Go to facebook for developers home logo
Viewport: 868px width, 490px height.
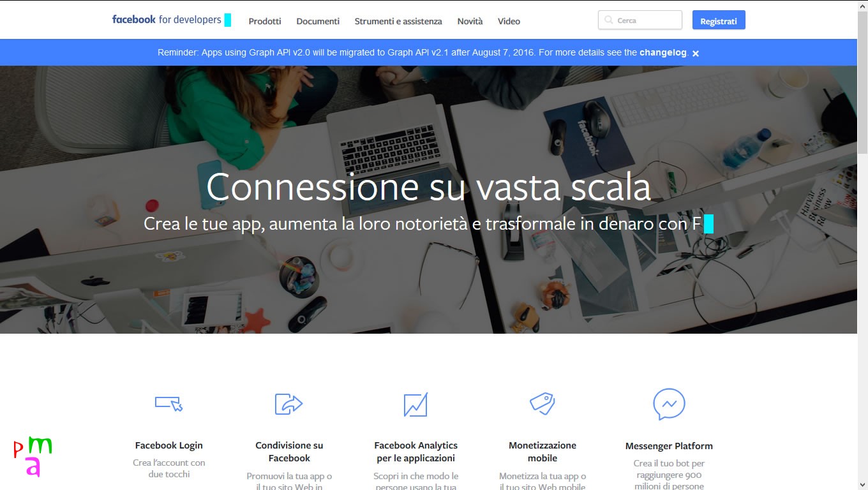tap(167, 20)
